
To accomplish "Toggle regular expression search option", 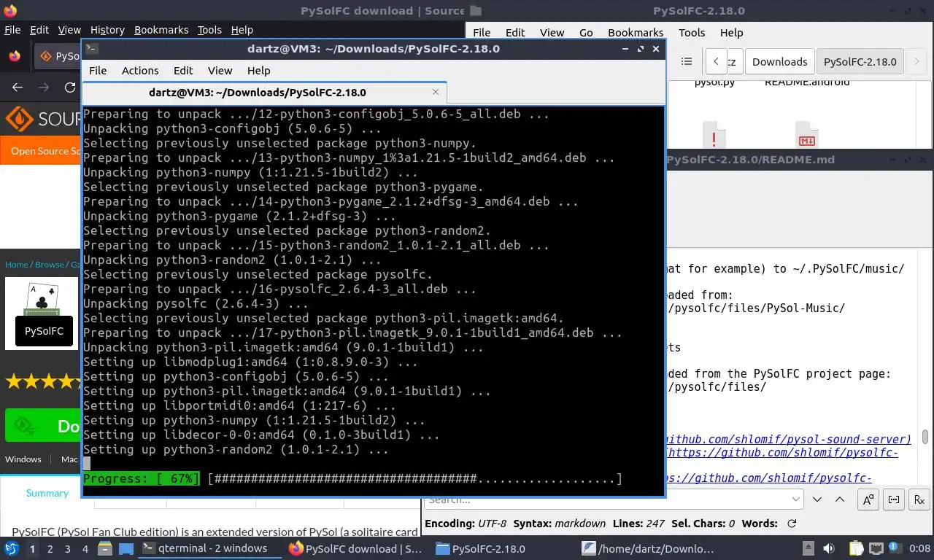I will click(x=919, y=500).
